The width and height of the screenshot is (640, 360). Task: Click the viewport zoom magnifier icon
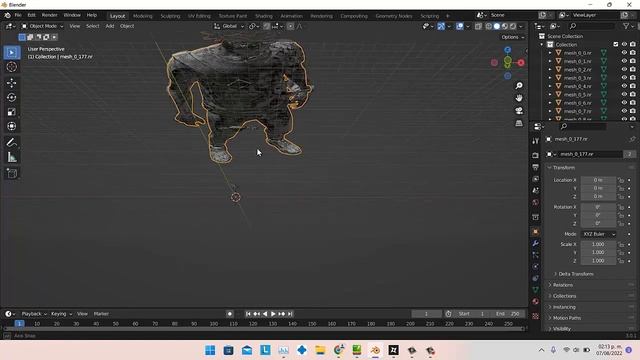coord(519,86)
